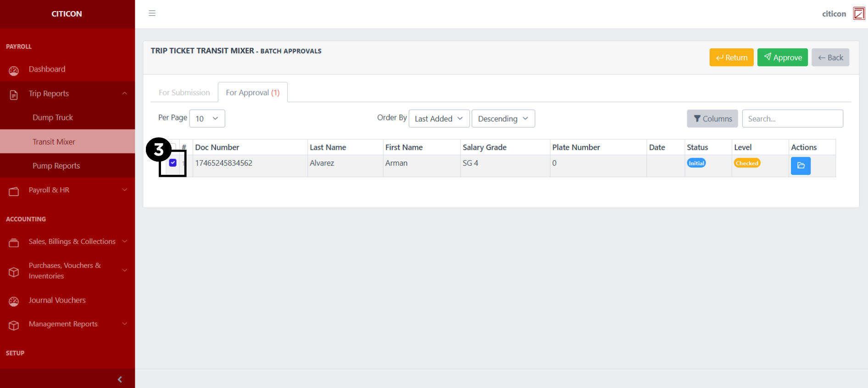
Task: Uncheck the Alvarez row checkbox
Action: (x=173, y=163)
